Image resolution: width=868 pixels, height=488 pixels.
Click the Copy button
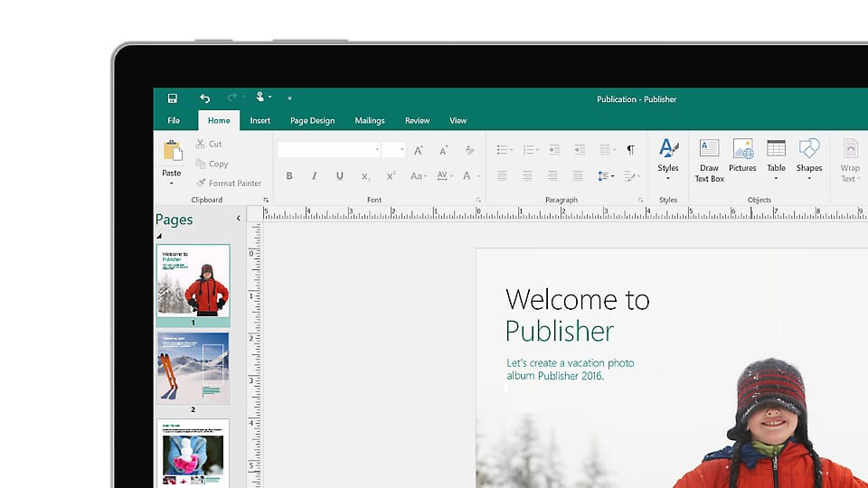click(x=212, y=164)
